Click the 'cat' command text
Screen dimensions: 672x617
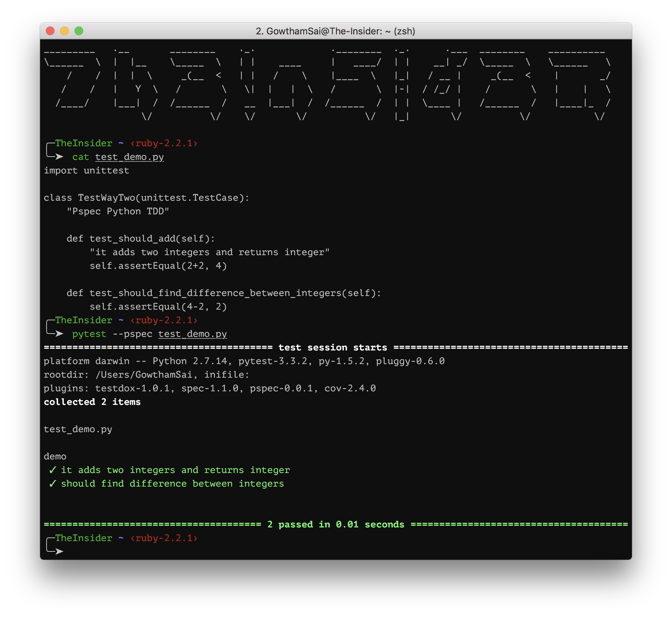tap(81, 157)
